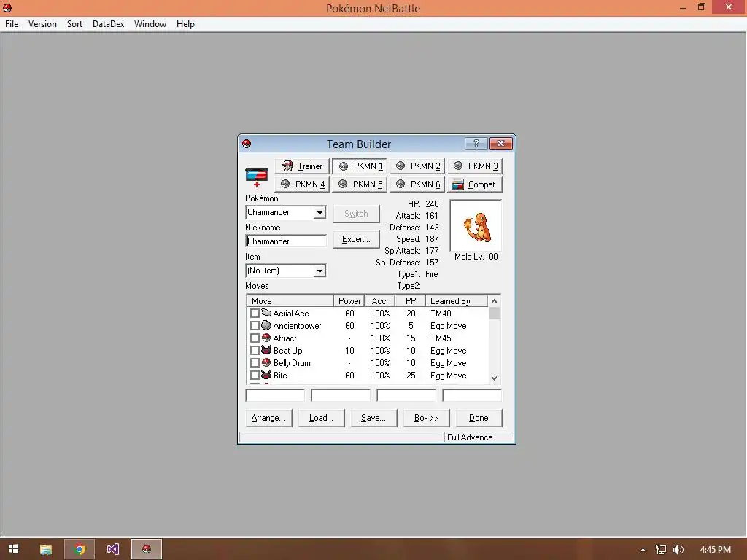Check the Belly Drum move checkbox
This screenshot has width=747, height=560.
coord(255,363)
